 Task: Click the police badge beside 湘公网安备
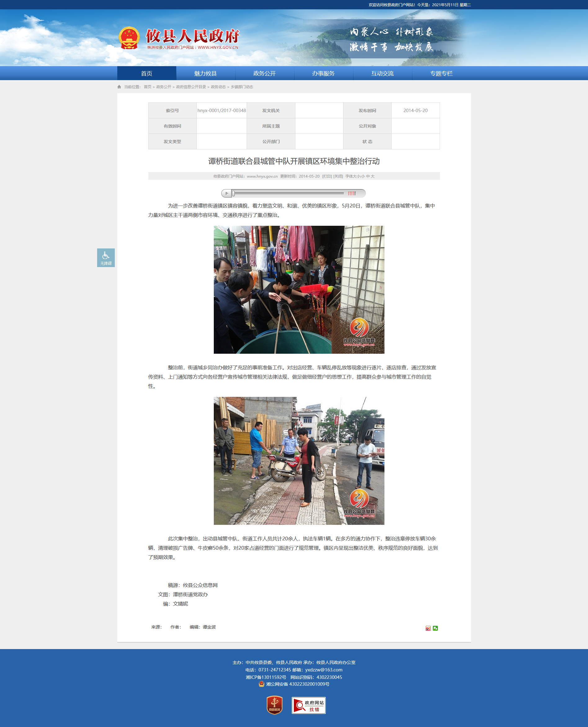[x=262, y=684]
